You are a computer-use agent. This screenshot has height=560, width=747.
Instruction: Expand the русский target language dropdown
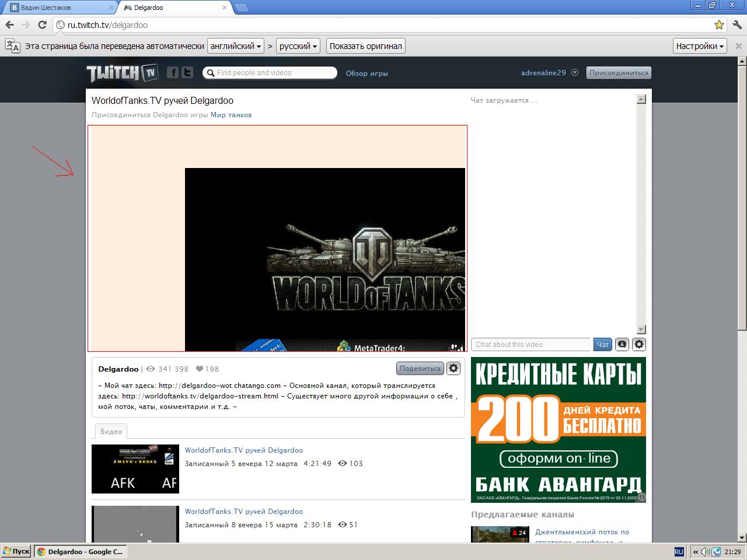[x=298, y=46]
